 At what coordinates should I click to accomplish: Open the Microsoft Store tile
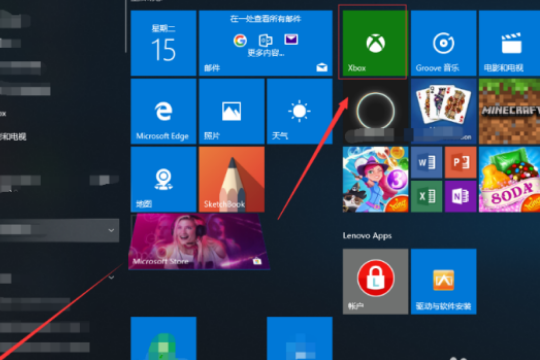(x=199, y=241)
